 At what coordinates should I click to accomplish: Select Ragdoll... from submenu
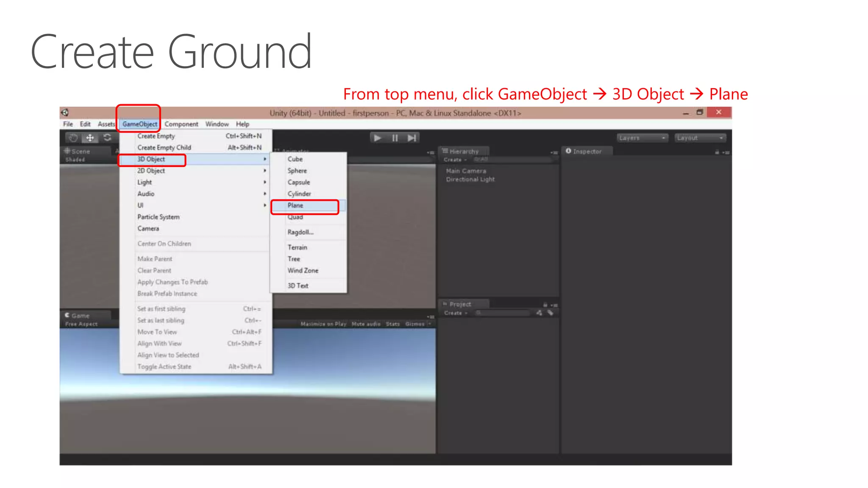[309, 232]
